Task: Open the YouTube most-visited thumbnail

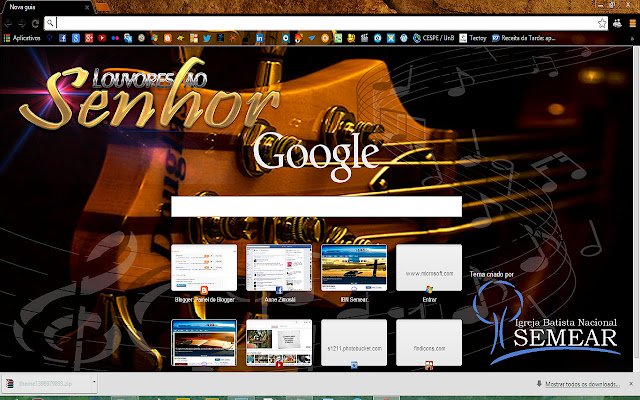Action: pyautogui.click(x=279, y=343)
